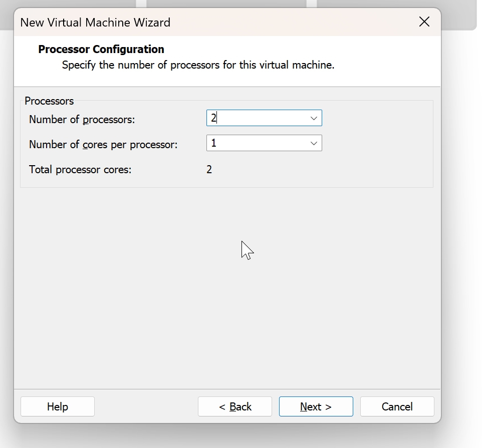
Task: Click the "New Virtual Machine Wizard" title text
Action: tap(95, 23)
